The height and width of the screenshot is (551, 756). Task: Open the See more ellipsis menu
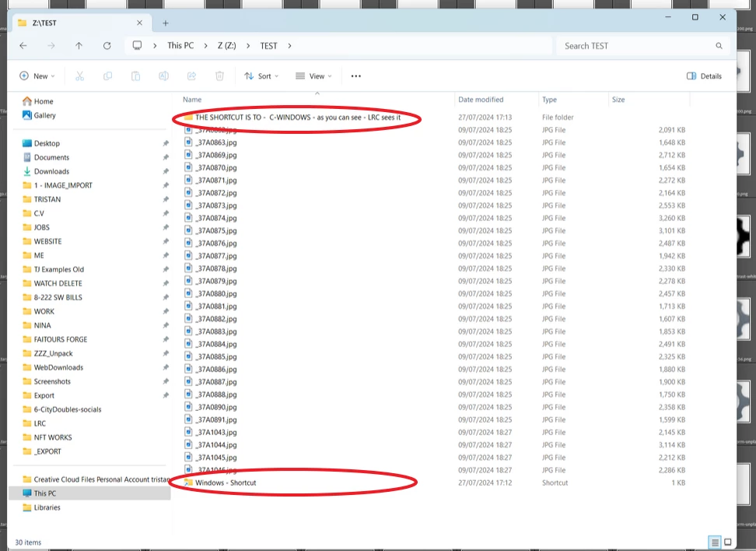(x=355, y=75)
